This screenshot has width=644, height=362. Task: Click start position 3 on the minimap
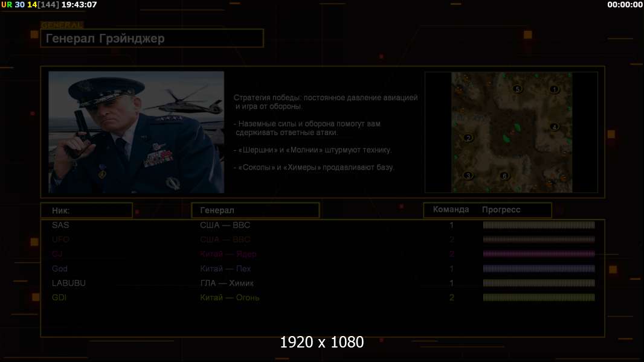(468, 176)
